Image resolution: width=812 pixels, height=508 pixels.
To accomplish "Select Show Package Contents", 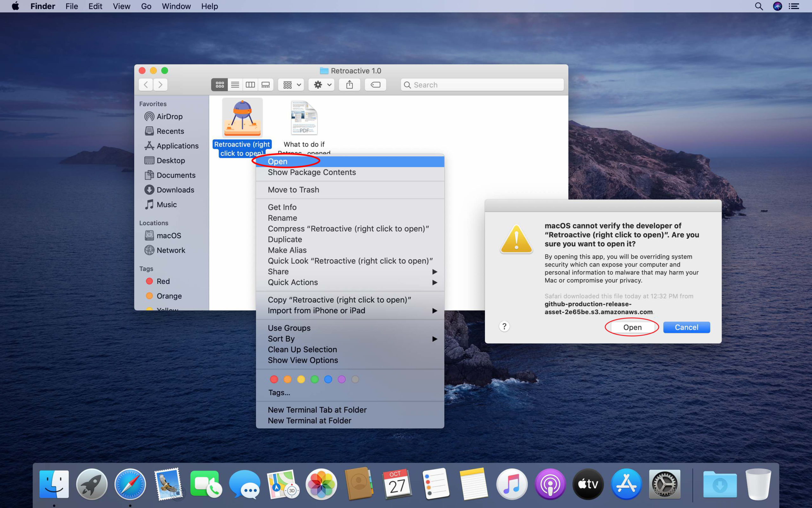I will (x=350, y=172).
